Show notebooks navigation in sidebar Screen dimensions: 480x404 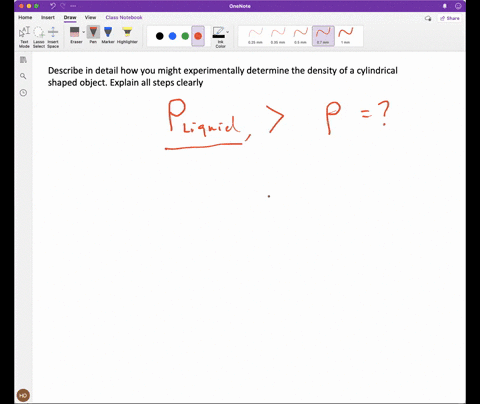(23, 60)
